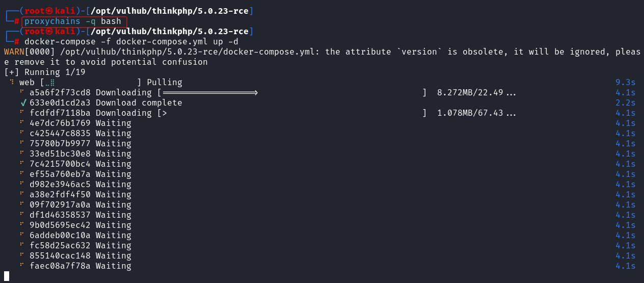Click the 9.3s elapsed time for web
The width and height of the screenshot is (644, 283).
click(x=625, y=82)
